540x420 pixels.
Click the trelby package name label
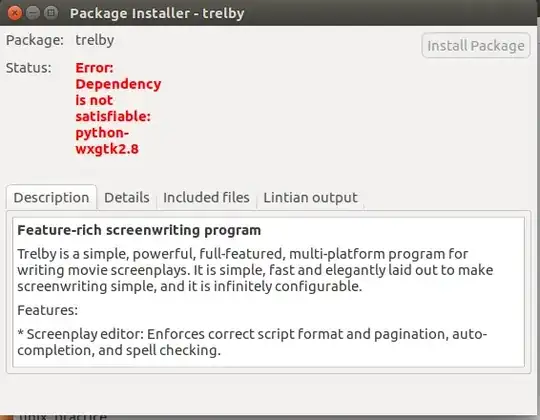pyautogui.click(x=95, y=40)
